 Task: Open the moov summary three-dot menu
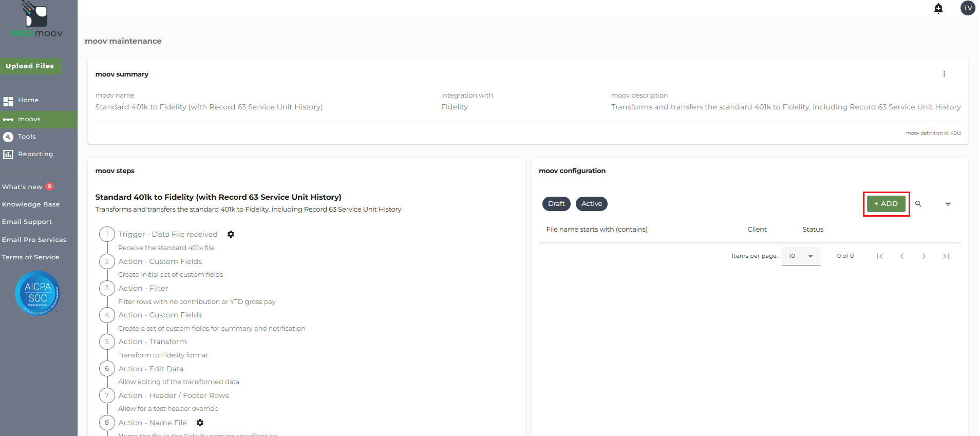pos(944,74)
